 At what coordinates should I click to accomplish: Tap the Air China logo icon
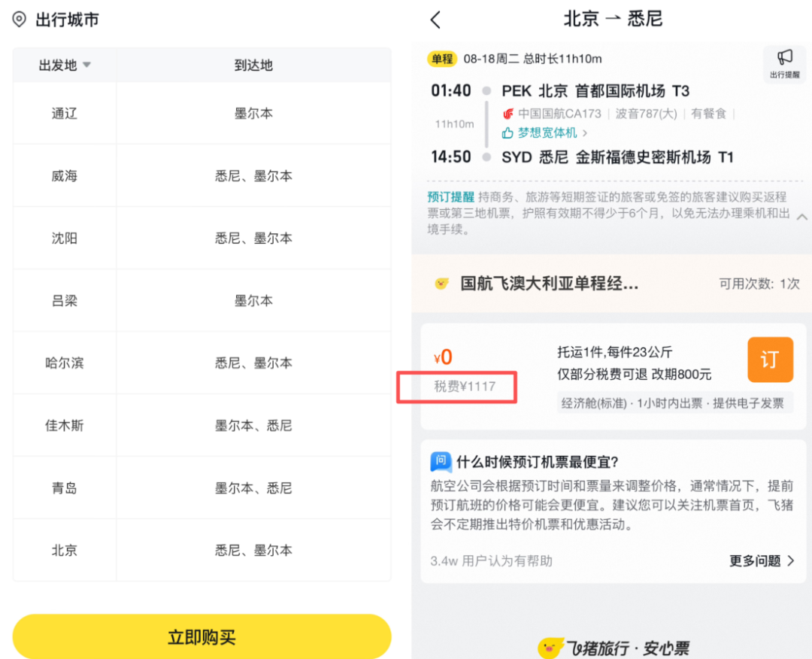tap(508, 114)
